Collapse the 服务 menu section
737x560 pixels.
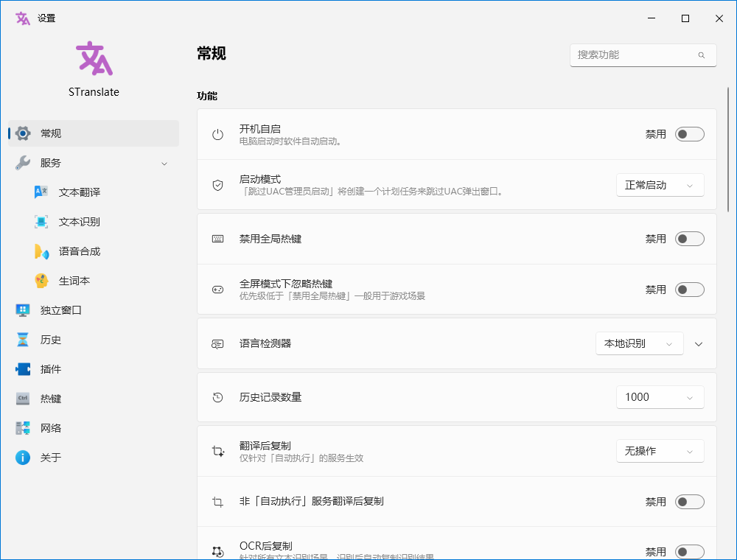tap(164, 163)
